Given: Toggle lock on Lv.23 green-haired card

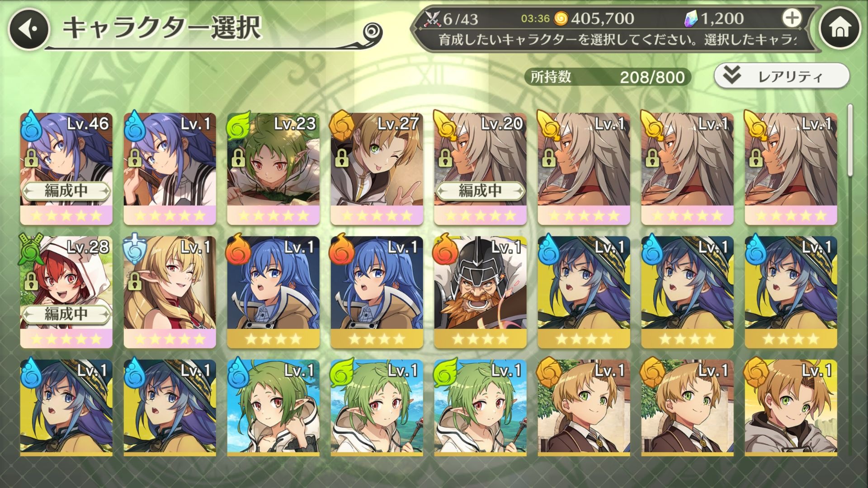Looking at the screenshot, I should point(237,158).
